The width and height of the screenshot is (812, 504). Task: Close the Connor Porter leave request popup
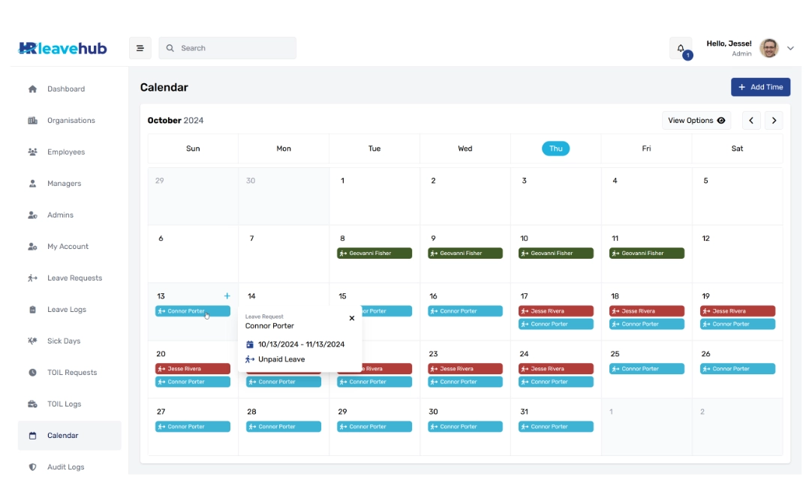(352, 318)
